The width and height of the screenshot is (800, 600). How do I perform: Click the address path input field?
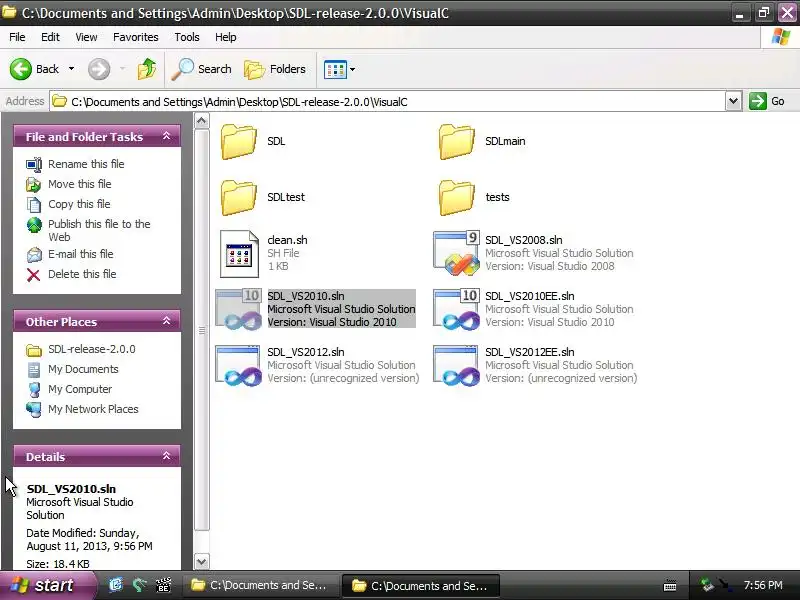[388, 102]
